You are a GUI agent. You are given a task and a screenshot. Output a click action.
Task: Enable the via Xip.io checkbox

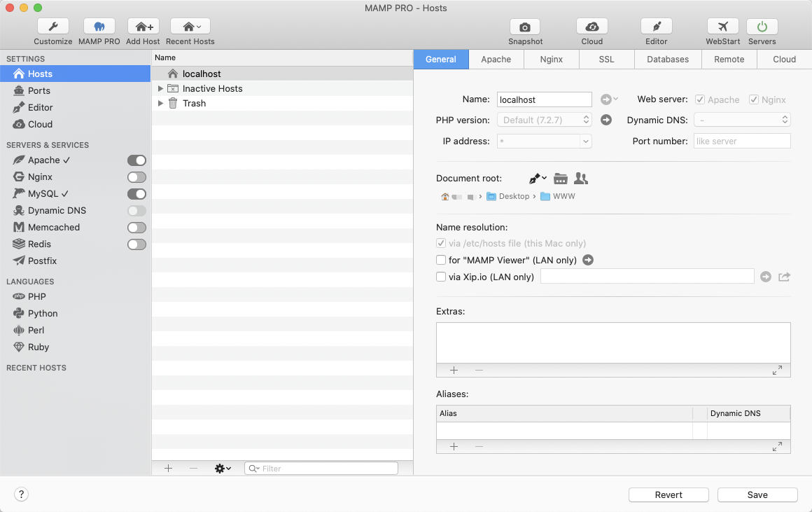click(x=441, y=277)
